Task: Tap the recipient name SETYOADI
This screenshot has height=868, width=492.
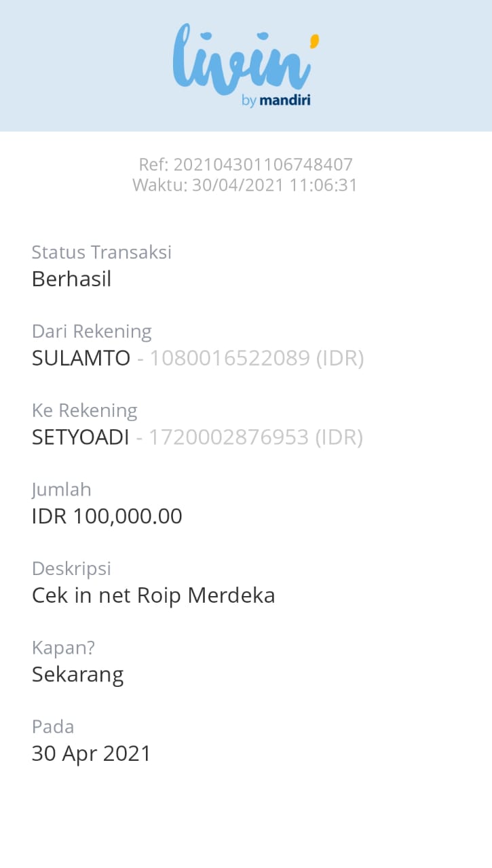Action: coord(80,437)
